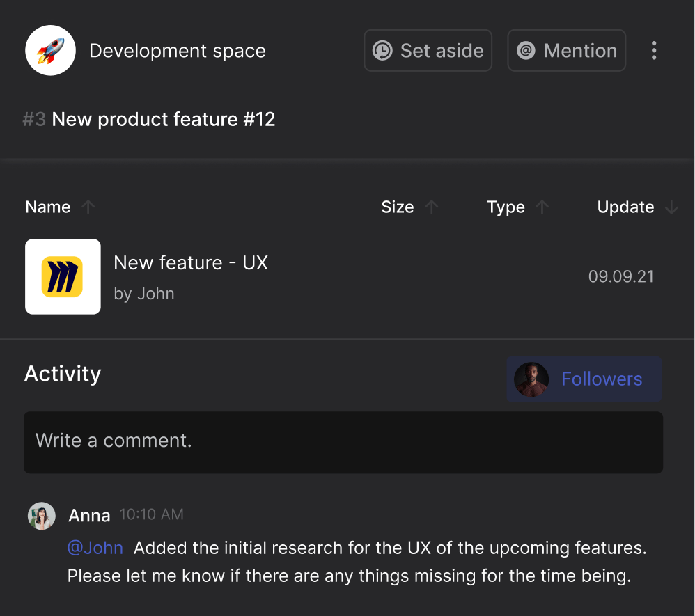Image resolution: width=695 pixels, height=616 pixels.
Task: Toggle the Update column sort arrow
Action: (x=671, y=207)
